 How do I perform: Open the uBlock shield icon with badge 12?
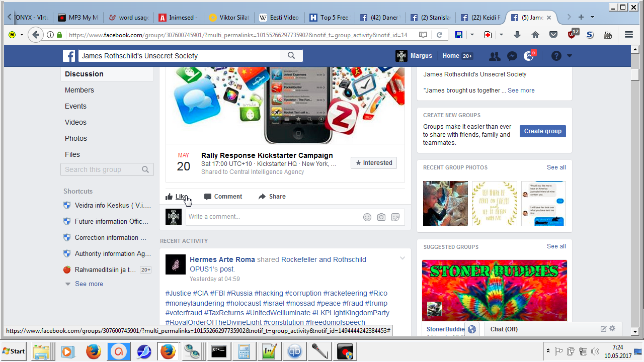pyautogui.click(x=573, y=34)
